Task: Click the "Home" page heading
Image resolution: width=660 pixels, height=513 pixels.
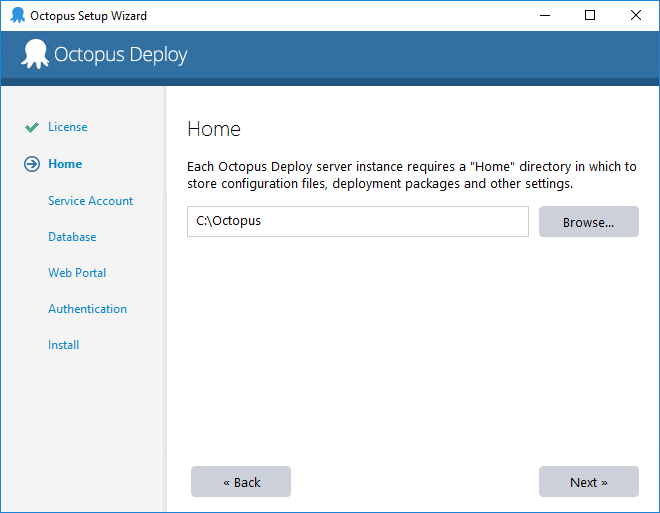Action: 214,129
